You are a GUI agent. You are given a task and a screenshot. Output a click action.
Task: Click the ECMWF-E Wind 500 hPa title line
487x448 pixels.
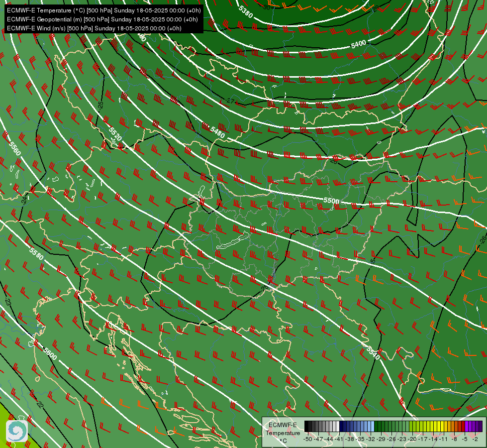[x=94, y=28]
